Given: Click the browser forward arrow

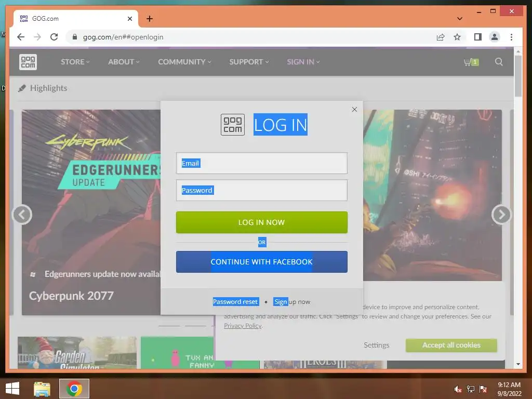Looking at the screenshot, I should click(37, 37).
